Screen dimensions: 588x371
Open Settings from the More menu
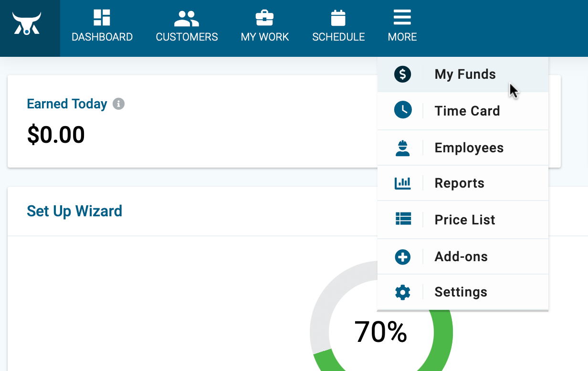463,292
